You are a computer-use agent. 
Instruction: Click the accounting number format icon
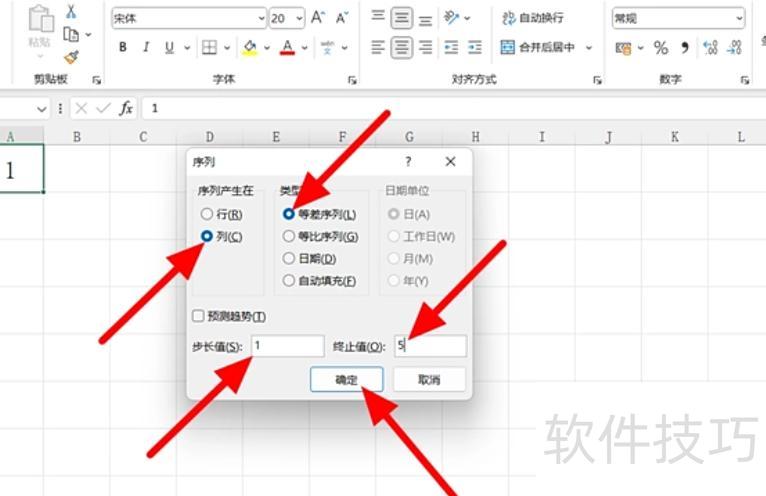623,47
